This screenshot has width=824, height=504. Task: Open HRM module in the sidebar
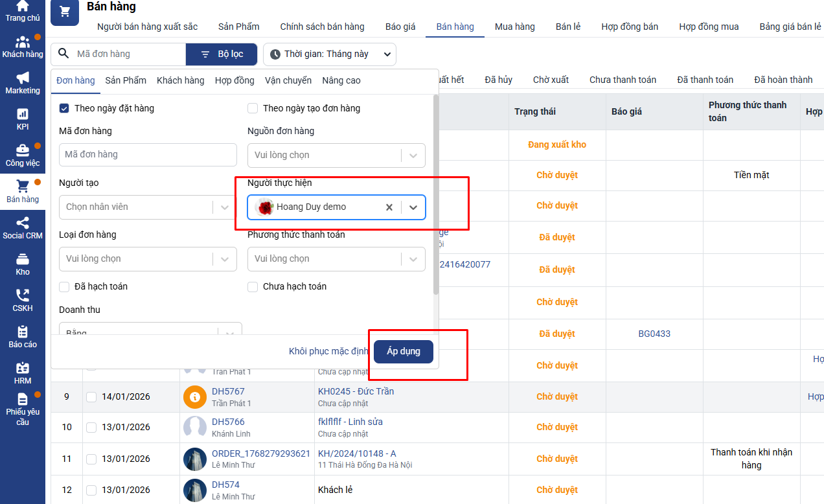point(23,373)
